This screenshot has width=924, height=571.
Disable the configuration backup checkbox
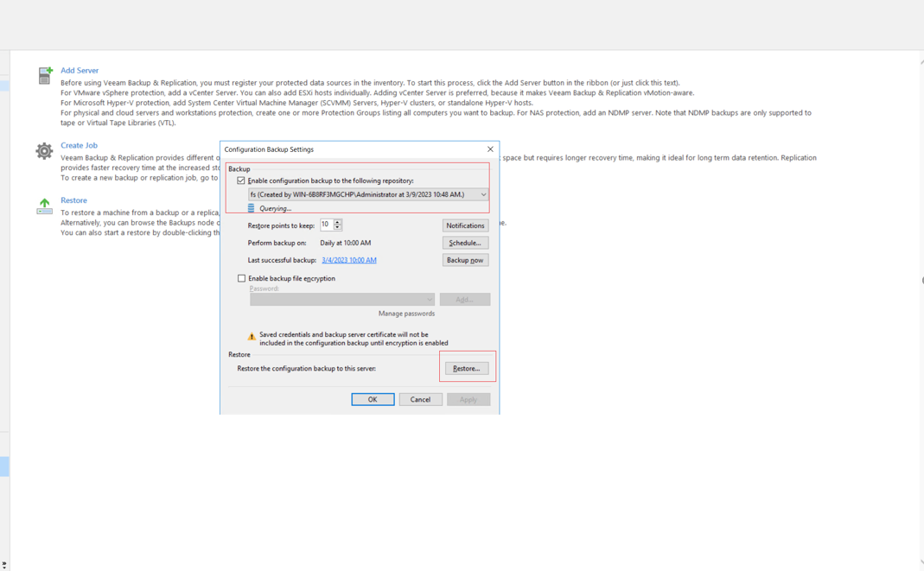[x=241, y=181]
